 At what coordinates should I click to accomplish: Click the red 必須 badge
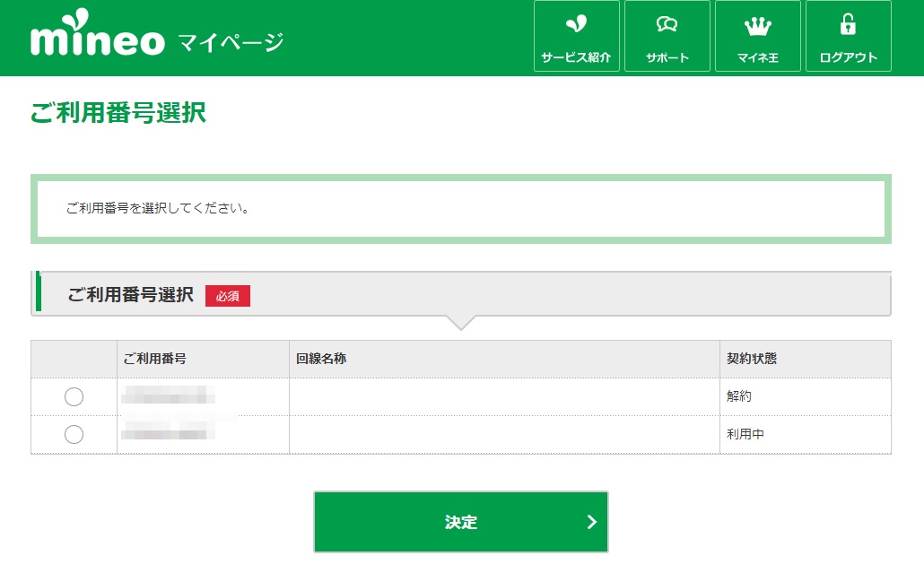pyautogui.click(x=228, y=296)
